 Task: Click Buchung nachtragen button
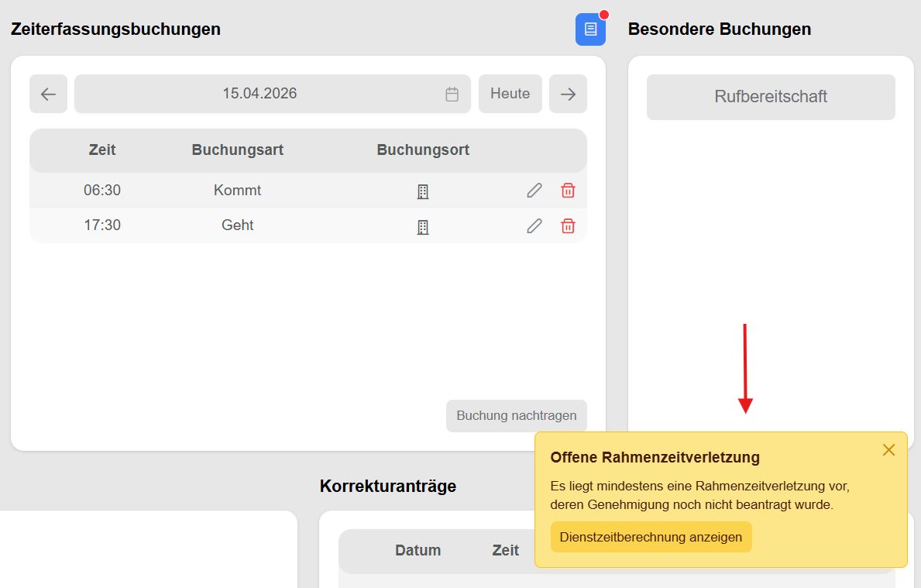click(517, 416)
